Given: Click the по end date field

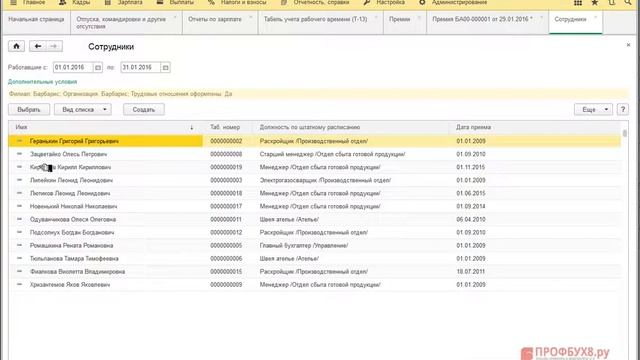Looking at the screenshot, I should pos(140,68).
